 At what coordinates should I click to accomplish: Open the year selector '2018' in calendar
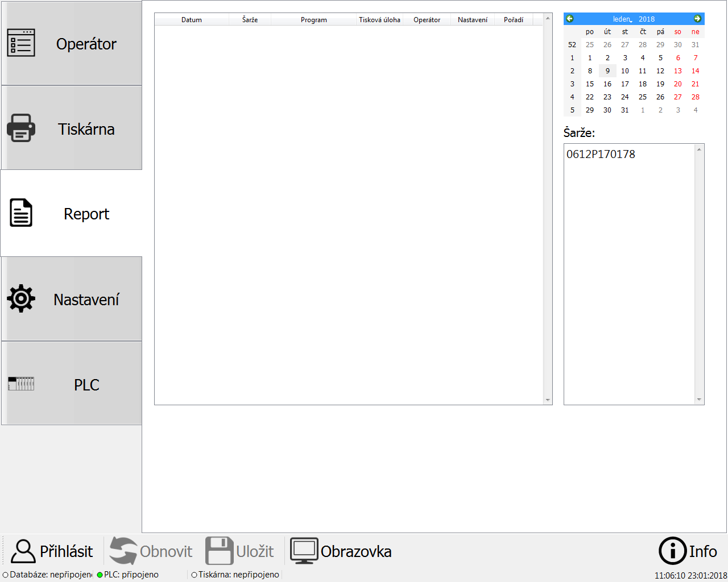coord(647,19)
